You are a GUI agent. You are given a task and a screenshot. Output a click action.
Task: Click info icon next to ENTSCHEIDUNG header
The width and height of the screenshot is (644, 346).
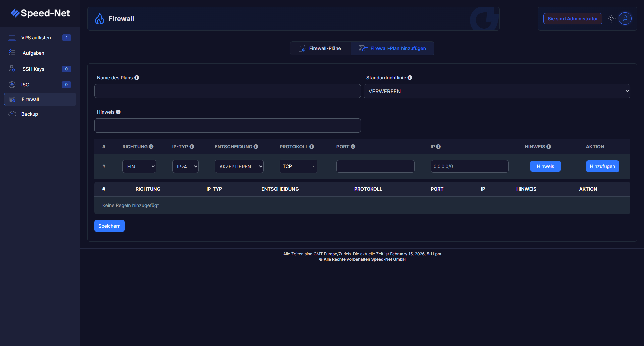click(256, 147)
